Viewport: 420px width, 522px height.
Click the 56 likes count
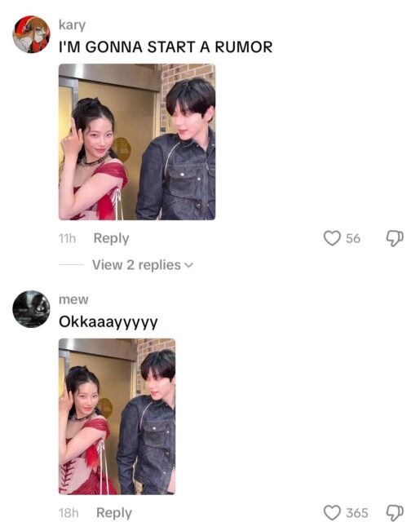(353, 239)
